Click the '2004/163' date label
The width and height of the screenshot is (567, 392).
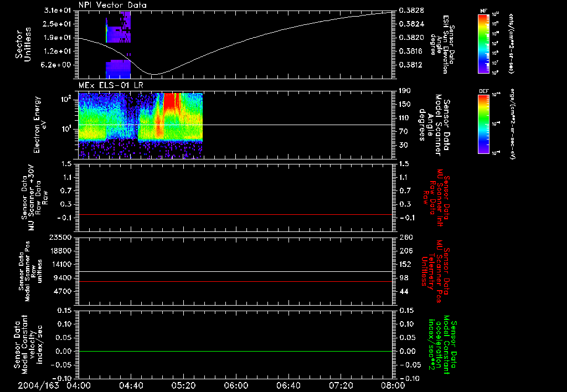click(38, 385)
